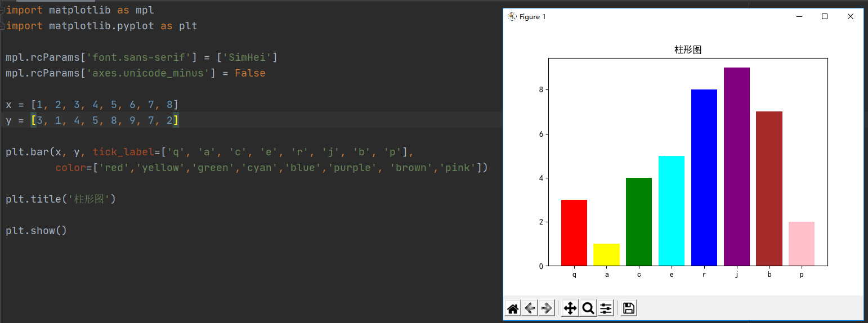Click the chart title 柱形图
The image size is (868, 323).
688,50
